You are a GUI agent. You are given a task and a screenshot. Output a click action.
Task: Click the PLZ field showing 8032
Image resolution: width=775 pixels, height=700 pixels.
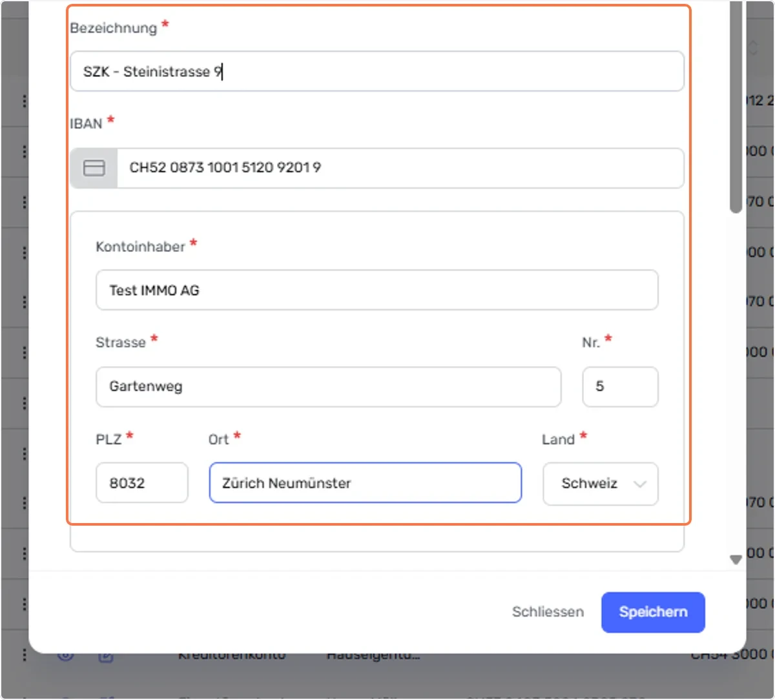tap(142, 483)
